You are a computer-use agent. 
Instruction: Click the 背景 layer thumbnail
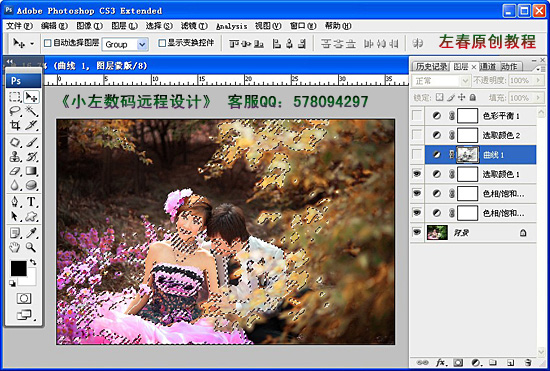click(437, 232)
